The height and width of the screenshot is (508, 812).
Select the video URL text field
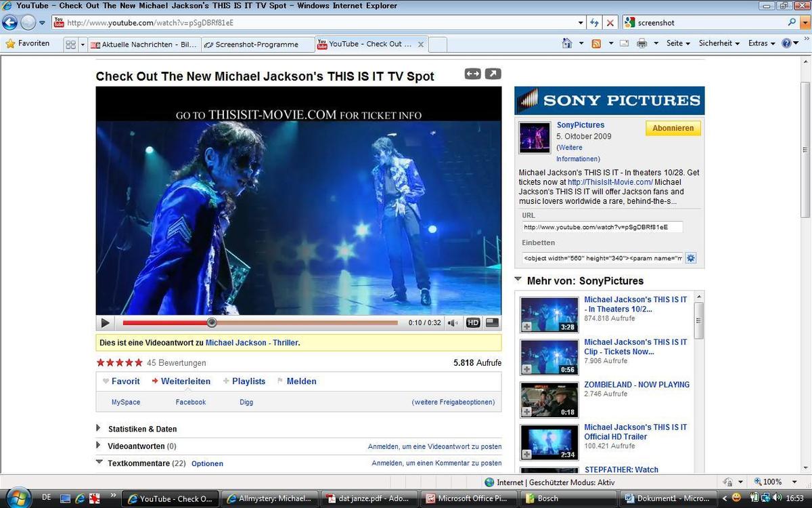[602, 227]
